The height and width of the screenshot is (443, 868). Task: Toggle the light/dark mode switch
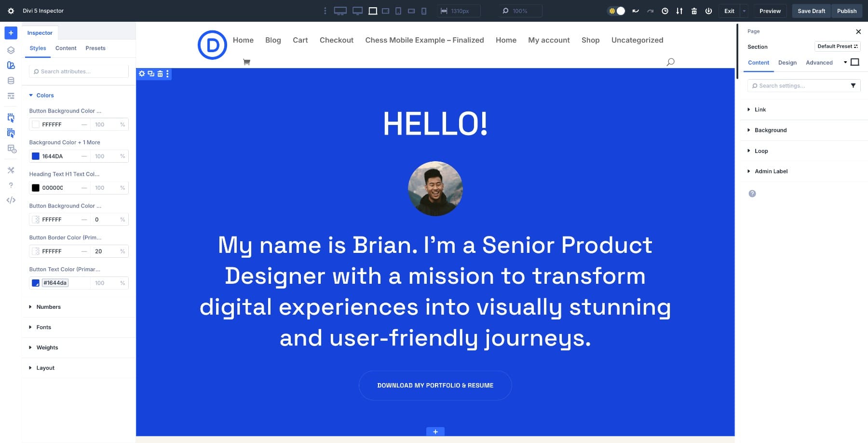pyautogui.click(x=616, y=11)
